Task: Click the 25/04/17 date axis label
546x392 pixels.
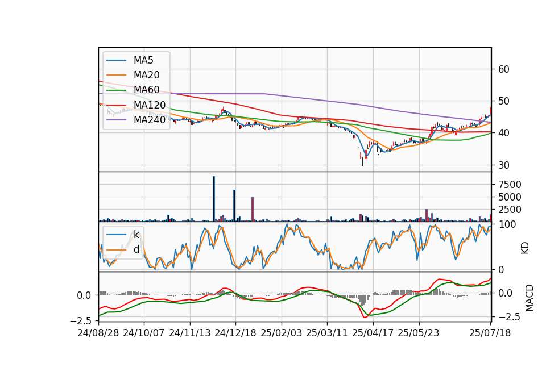Action: point(373,333)
